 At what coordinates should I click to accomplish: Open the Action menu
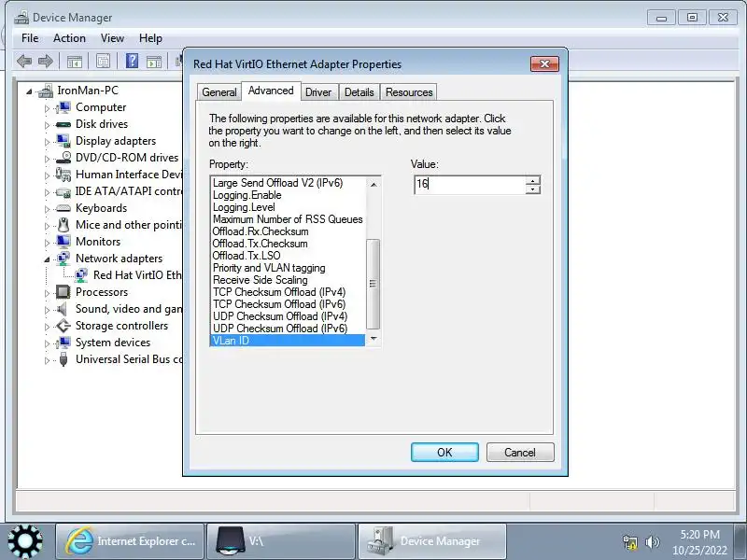pyautogui.click(x=69, y=38)
